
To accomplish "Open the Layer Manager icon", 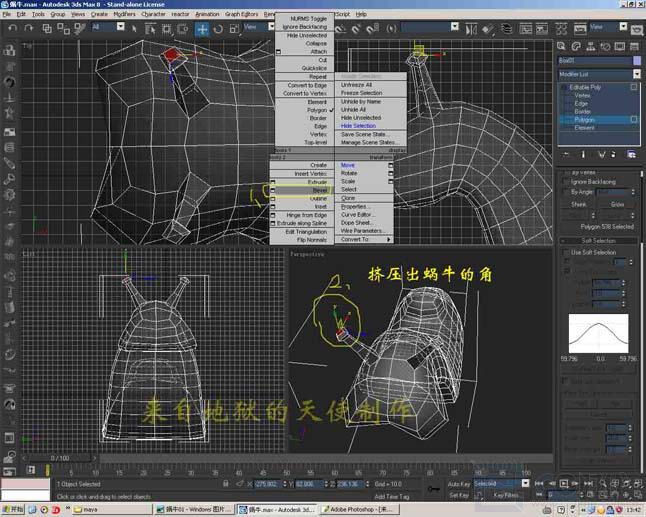I will [507, 29].
